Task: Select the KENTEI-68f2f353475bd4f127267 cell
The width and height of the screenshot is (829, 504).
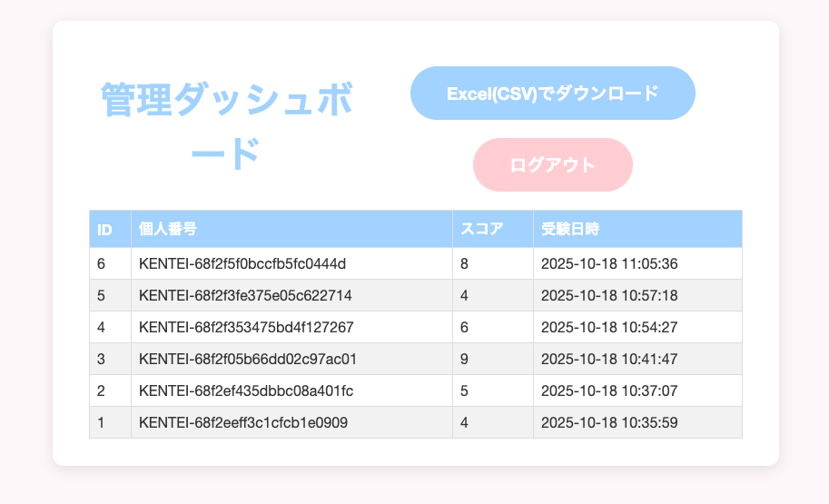Action: 245,327
